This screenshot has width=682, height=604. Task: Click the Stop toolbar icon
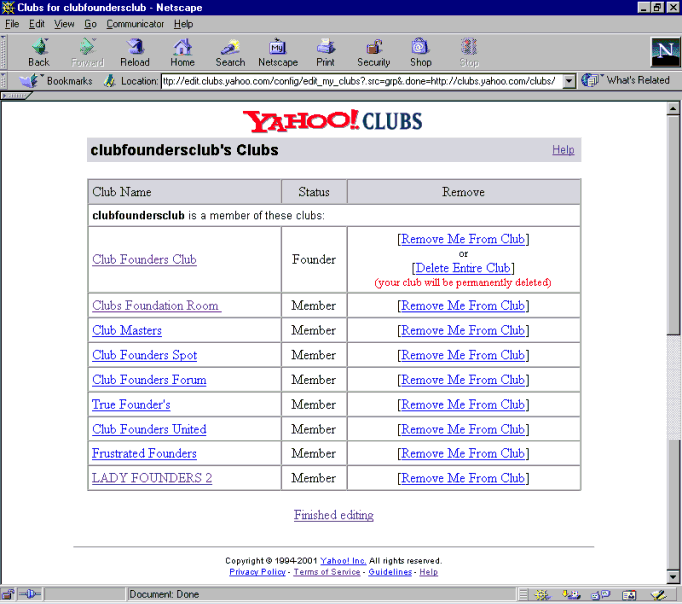pyautogui.click(x=469, y=52)
